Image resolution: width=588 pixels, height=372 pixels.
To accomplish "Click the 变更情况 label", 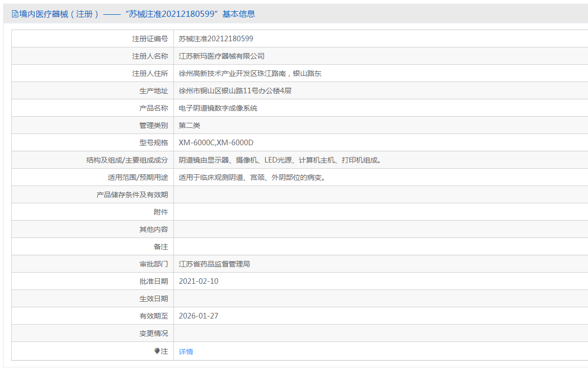I will point(154,333).
